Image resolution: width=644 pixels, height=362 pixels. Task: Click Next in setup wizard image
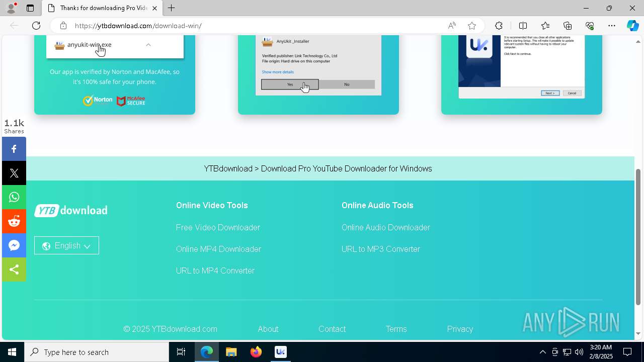550,93
